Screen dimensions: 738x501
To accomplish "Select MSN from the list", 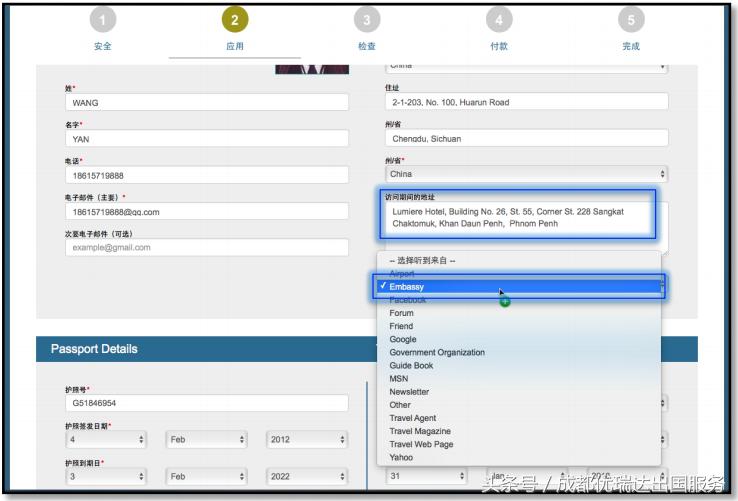I will 519,379.
